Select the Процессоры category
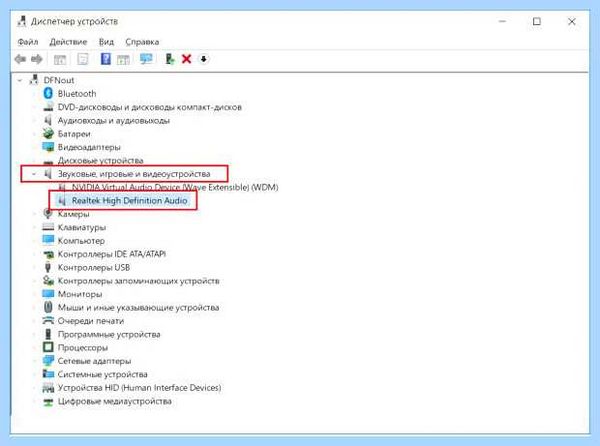 point(83,348)
